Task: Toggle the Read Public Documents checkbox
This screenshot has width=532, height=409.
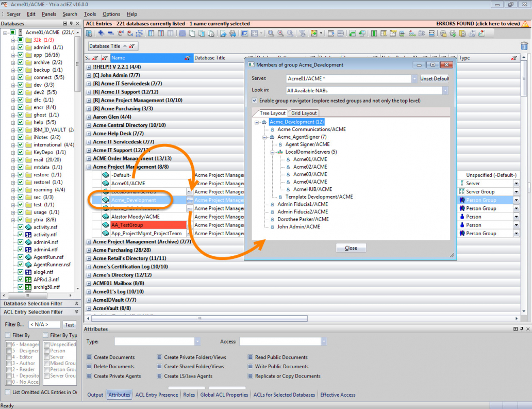Action: (x=250, y=357)
